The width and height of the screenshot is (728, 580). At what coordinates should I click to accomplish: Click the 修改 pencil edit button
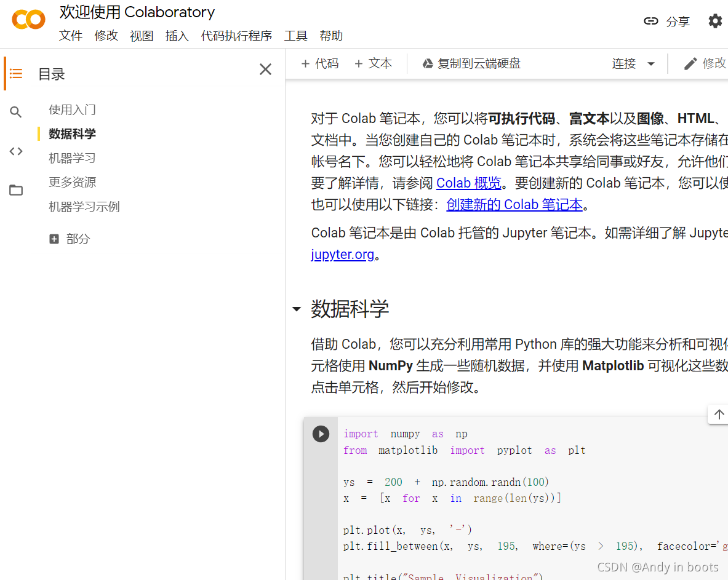pos(705,63)
